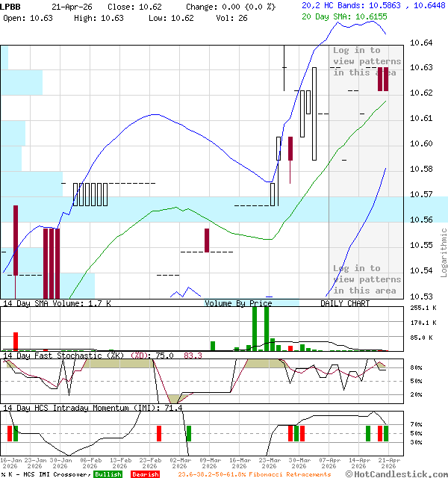
Task: Click the Fibonacci Retracements legend text
Action: (254, 474)
